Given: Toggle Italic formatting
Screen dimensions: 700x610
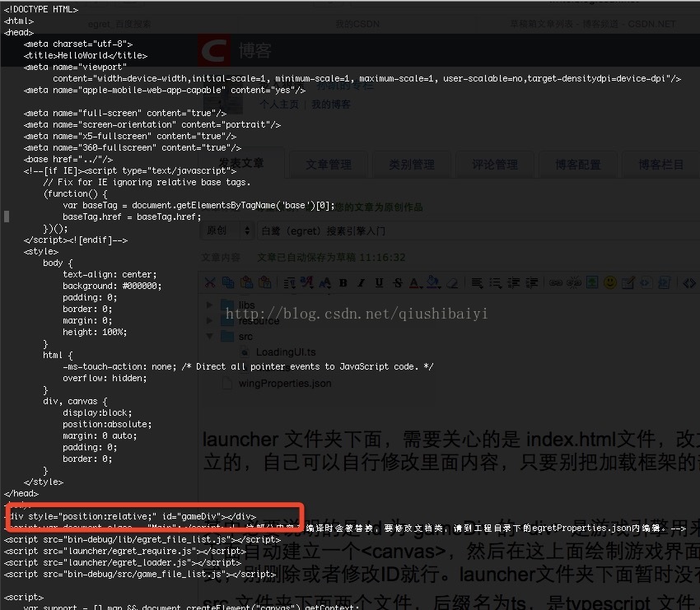Looking at the screenshot, I should (x=362, y=282).
